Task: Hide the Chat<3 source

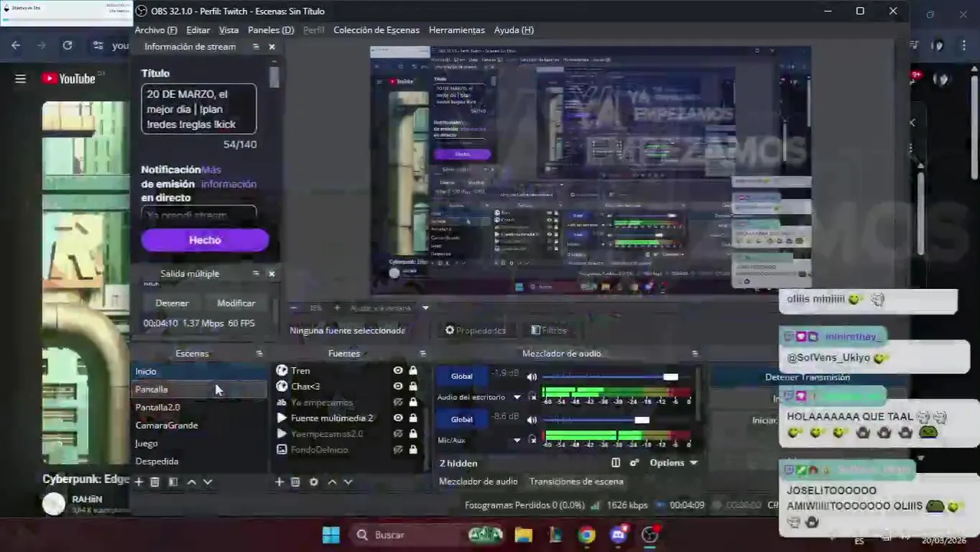Action: pyautogui.click(x=398, y=386)
